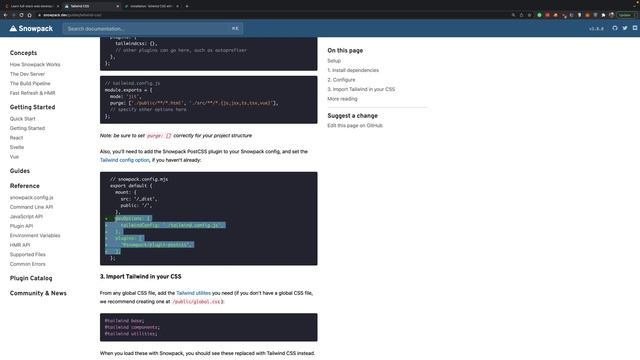Image resolution: width=640 pixels, height=360 pixels.
Task: Open the snowpack.config.js reference link
Action: point(31,198)
